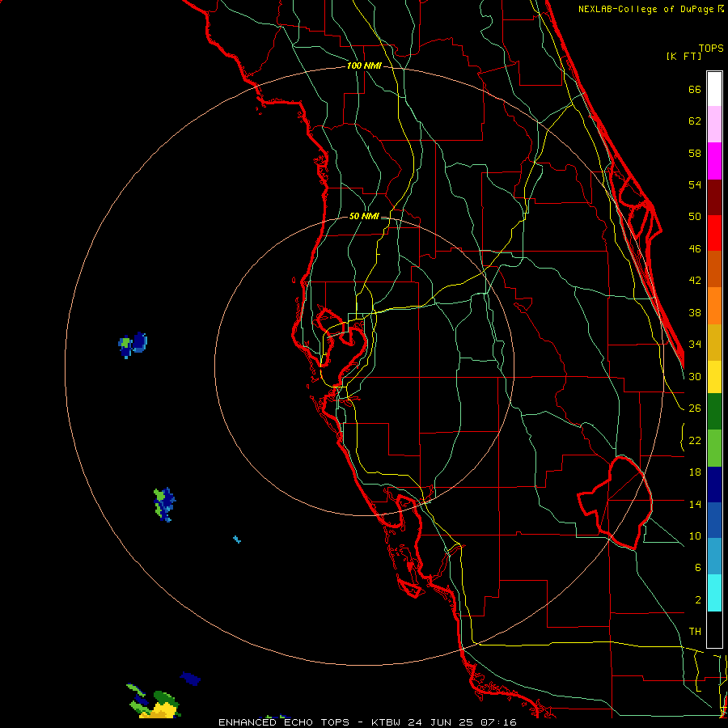Click the 100 NMI range ring label
This screenshot has height=728, width=728.
[x=364, y=66]
